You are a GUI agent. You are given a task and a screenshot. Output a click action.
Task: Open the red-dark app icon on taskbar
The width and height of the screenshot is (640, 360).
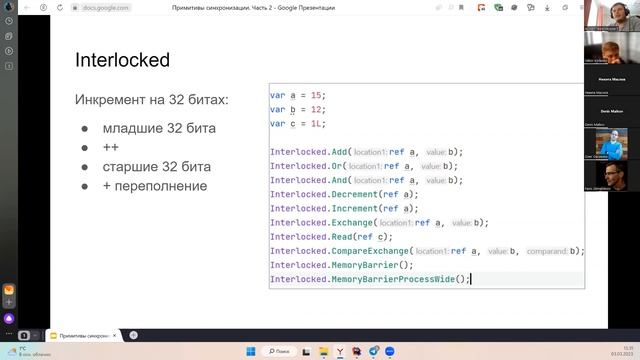(x=357, y=351)
